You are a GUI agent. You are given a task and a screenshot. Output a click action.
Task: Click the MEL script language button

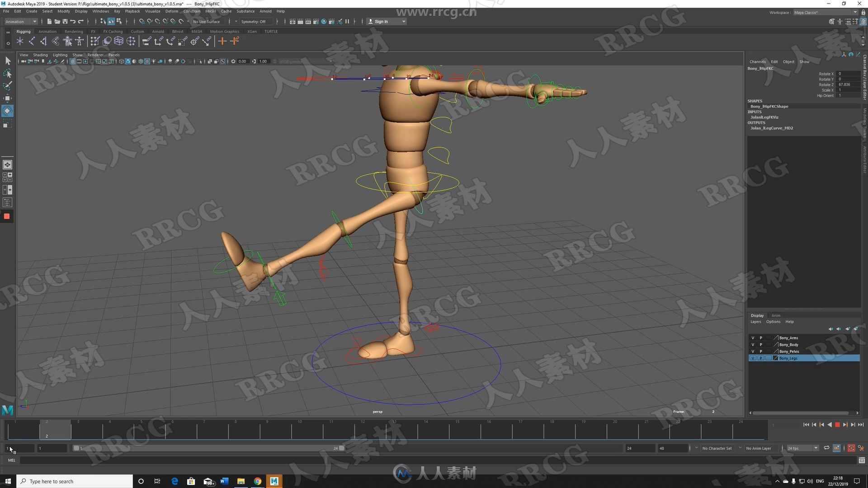click(x=12, y=460)
